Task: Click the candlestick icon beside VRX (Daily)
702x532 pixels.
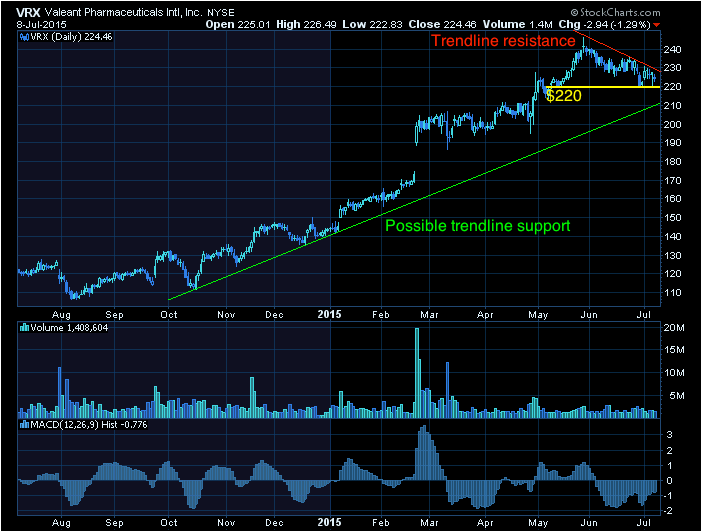Action: point(24,37)
